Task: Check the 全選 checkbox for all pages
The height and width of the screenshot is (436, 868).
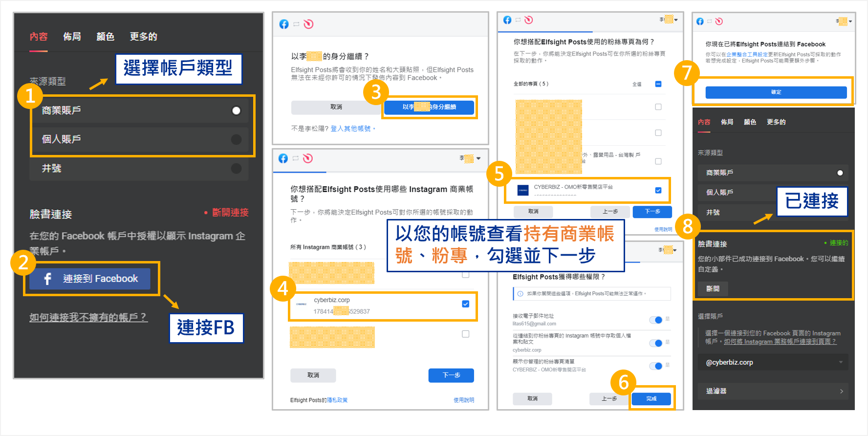Action: [x=658, y=84]
